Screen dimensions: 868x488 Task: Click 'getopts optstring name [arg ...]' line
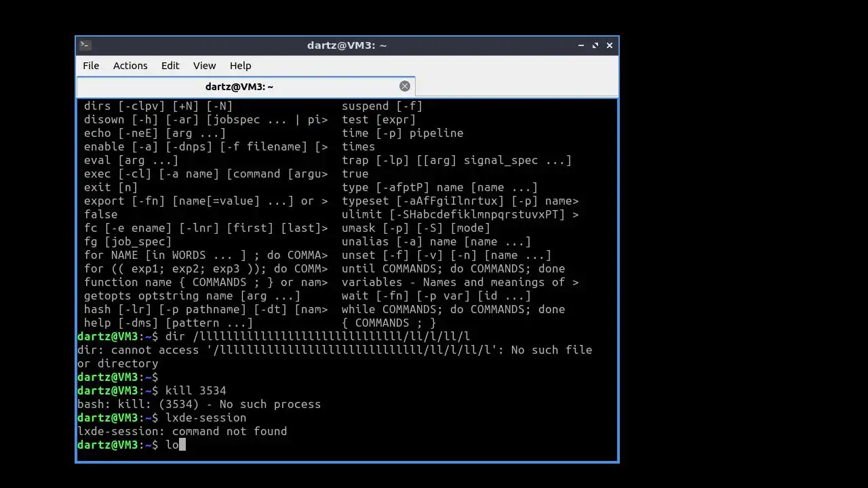point(193,296)
